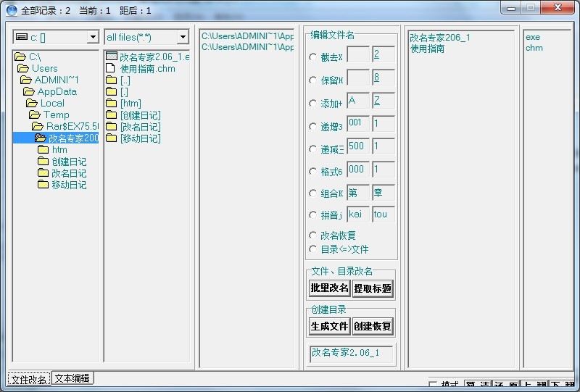The width and height of the screenshot is (580, 392).
Task: Select the 改名专家2.06_1 exe file icon
Action: point(111,57)
